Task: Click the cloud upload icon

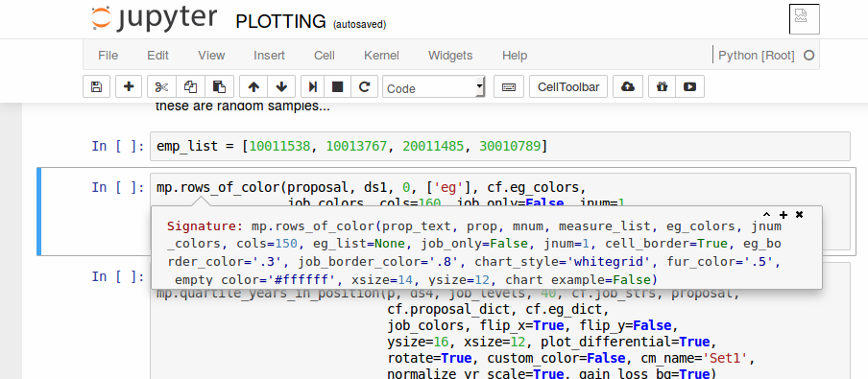Action: [628, 87]
